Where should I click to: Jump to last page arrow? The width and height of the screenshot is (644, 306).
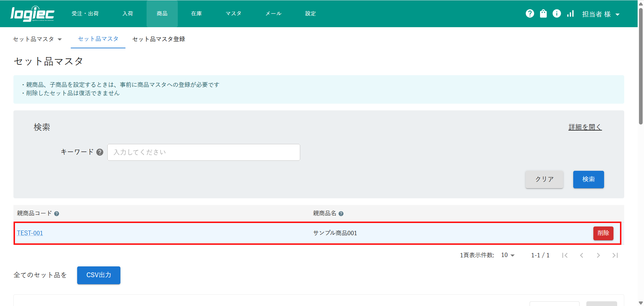(615, 255)
